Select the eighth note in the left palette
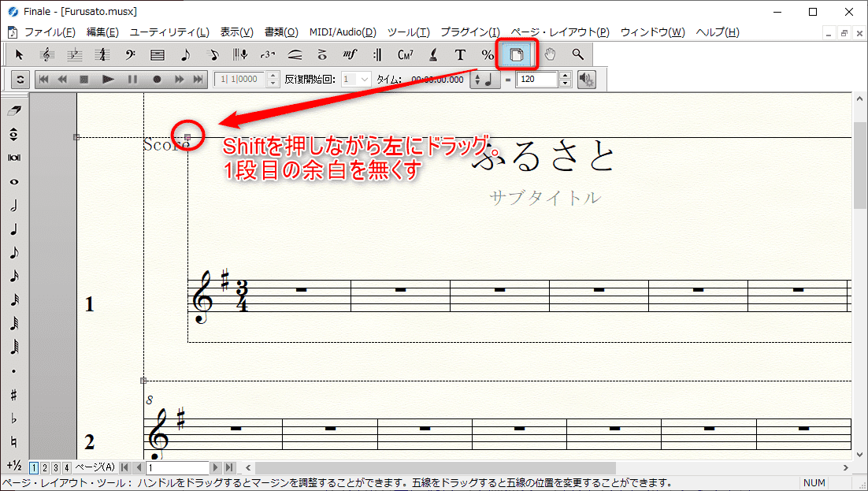 tap(14, 252)
